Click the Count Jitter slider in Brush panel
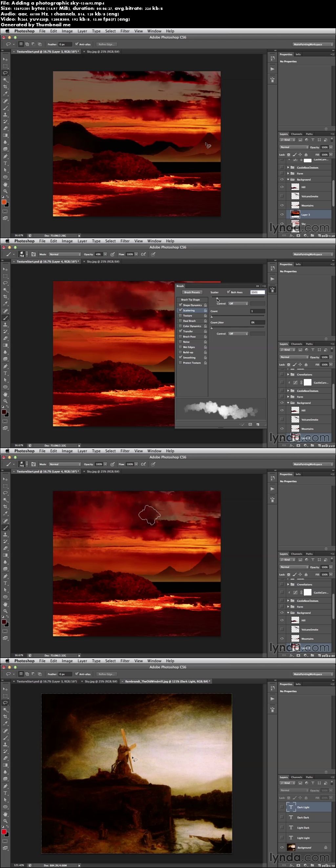Screen dimensions: 336x868 click(238, 328)
